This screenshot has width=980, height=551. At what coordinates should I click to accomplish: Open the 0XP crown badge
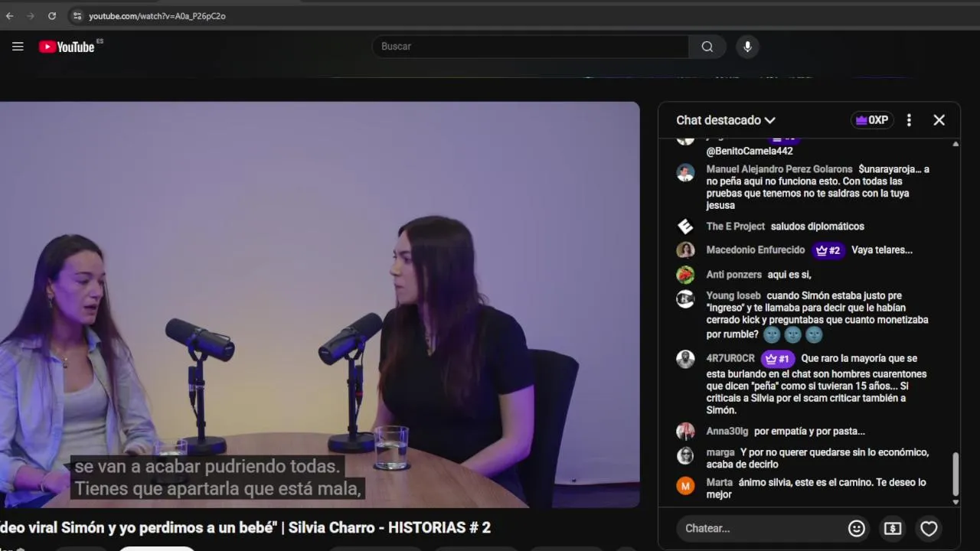point(872,120)
